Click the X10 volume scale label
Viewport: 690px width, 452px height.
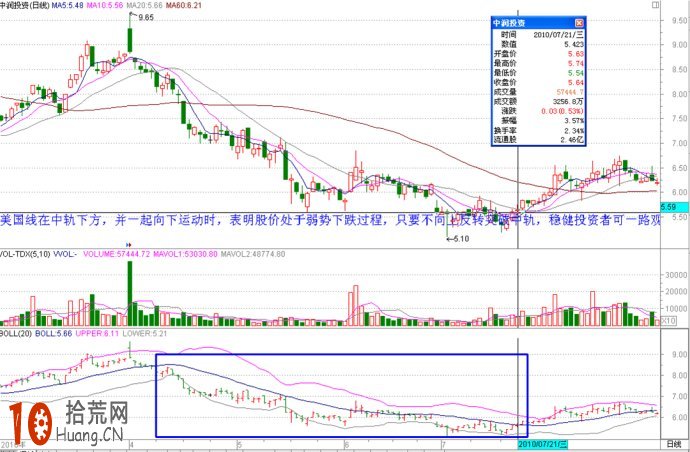(669, 321)
